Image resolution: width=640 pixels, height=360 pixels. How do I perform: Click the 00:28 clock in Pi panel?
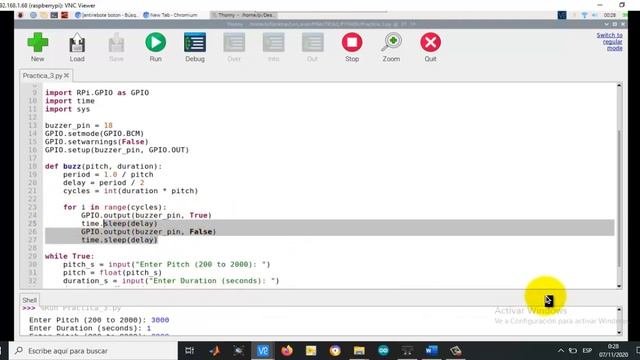tap(610, 15)
